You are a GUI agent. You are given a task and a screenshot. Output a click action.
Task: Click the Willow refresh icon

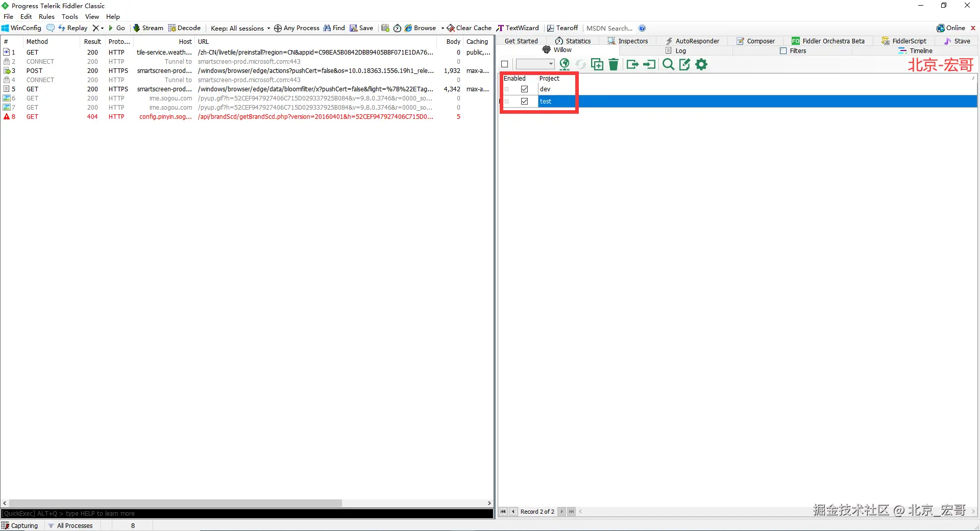pos(581,64)
